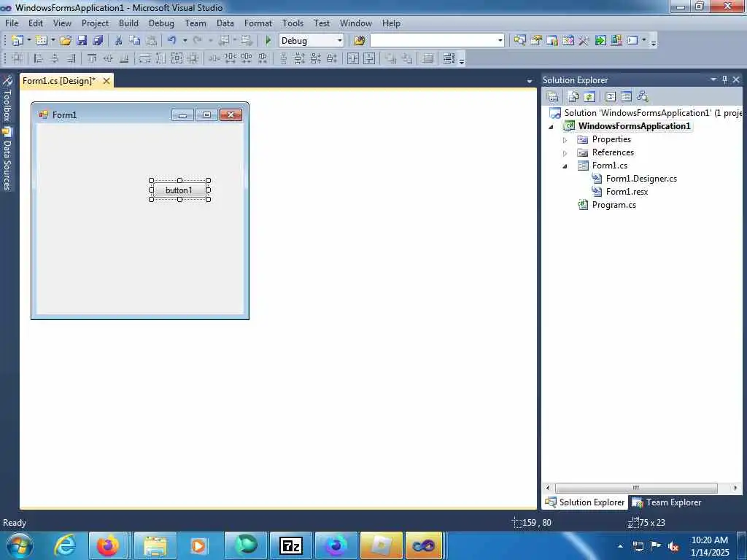747x560 pixels.
Task: Close the Form1.cs [Design] tab
Action: (107, 81)
